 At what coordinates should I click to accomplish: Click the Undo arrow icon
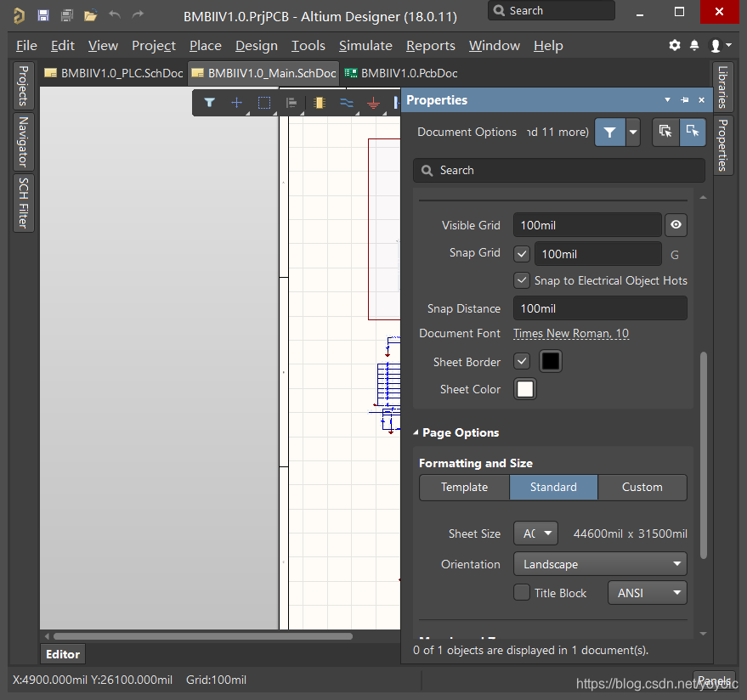coord(115,14)
